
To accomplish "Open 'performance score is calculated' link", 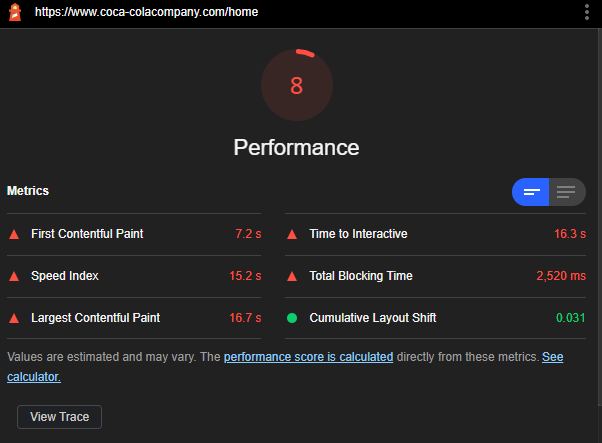I will [308, 357].
